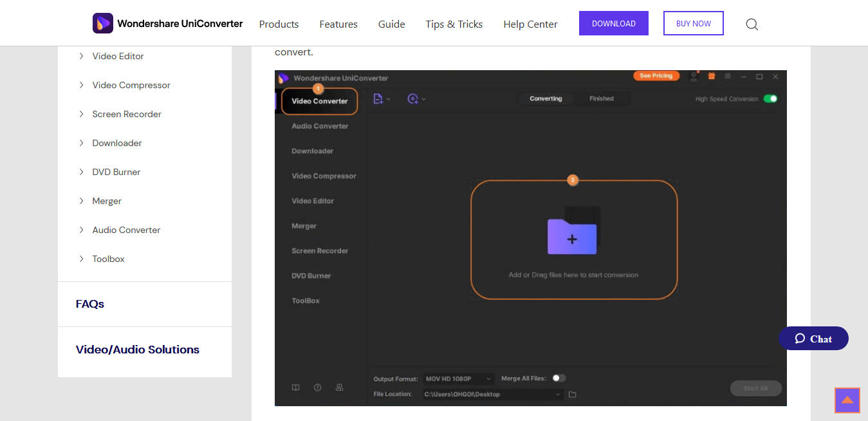Switch to the Finished tab

(x=602, y=98)
